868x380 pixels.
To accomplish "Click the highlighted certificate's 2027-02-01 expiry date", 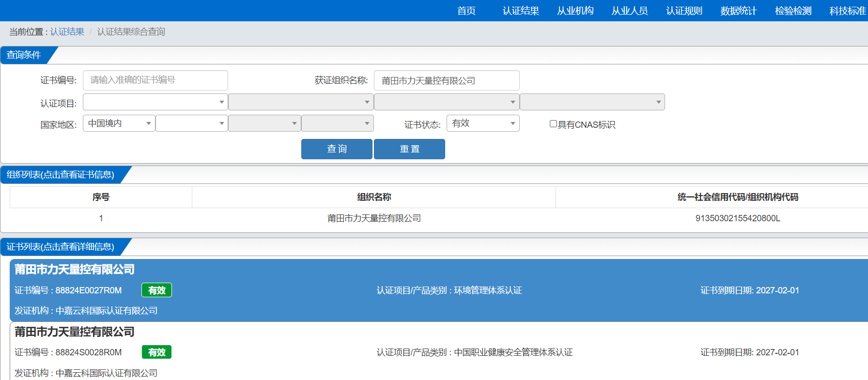I will coord(777,290).
